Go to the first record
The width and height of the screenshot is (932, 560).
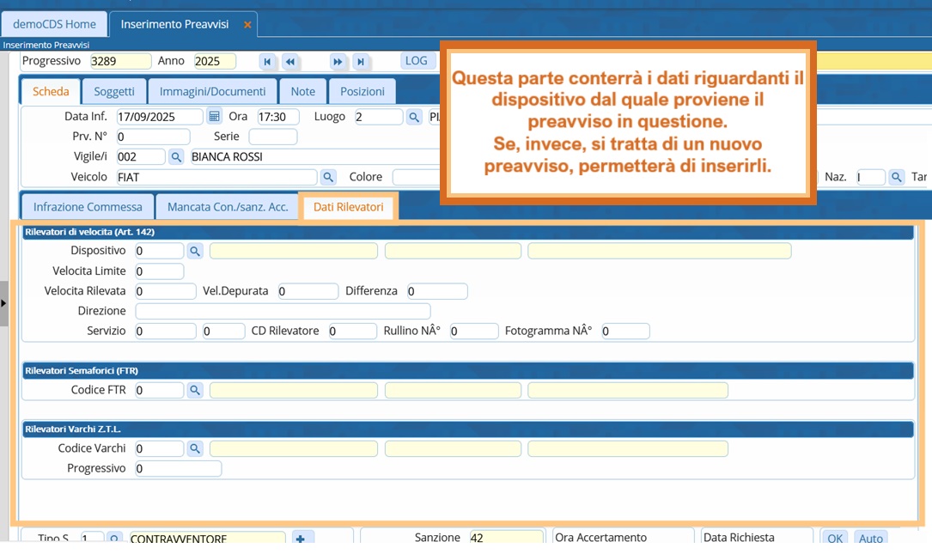[268, 62]
